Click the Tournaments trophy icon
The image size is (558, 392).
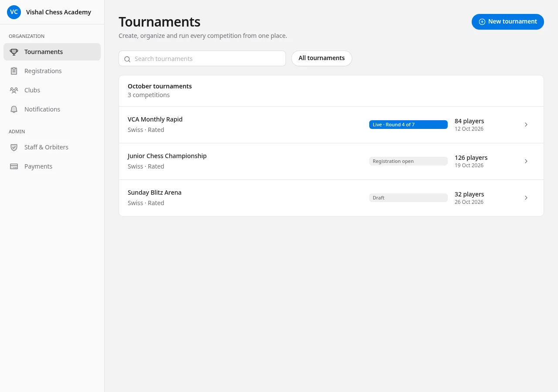coord(14,52)
